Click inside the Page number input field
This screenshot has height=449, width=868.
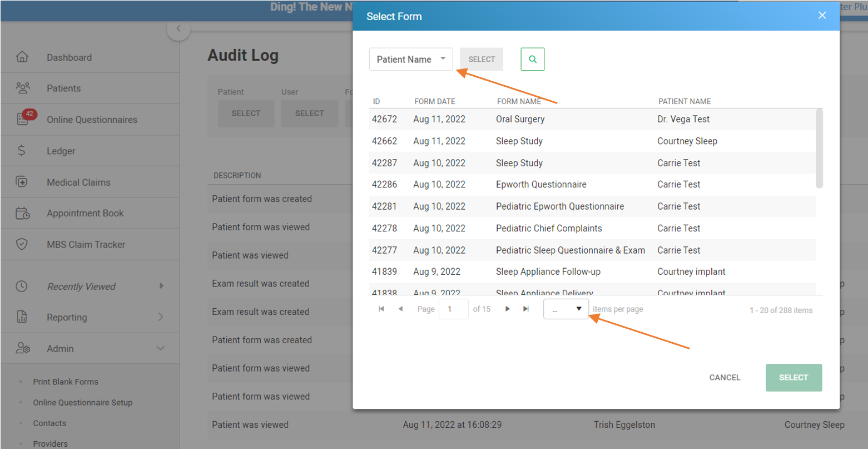453,309
